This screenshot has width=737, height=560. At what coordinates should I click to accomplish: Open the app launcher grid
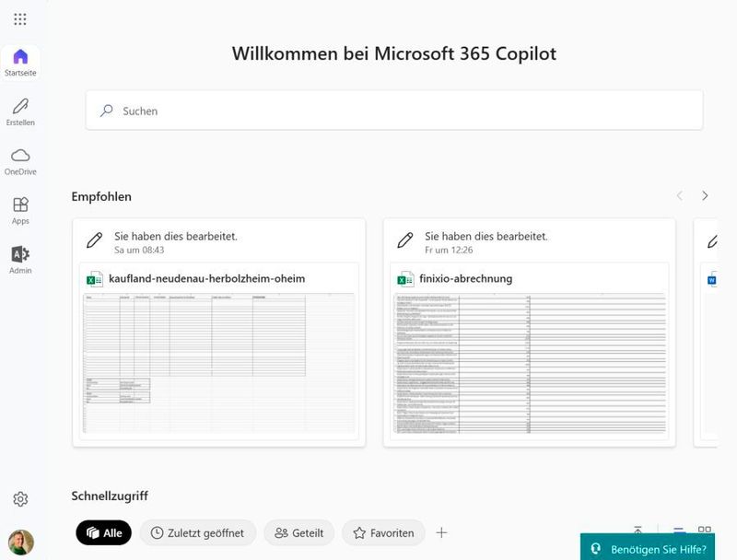tap(20, 19)
